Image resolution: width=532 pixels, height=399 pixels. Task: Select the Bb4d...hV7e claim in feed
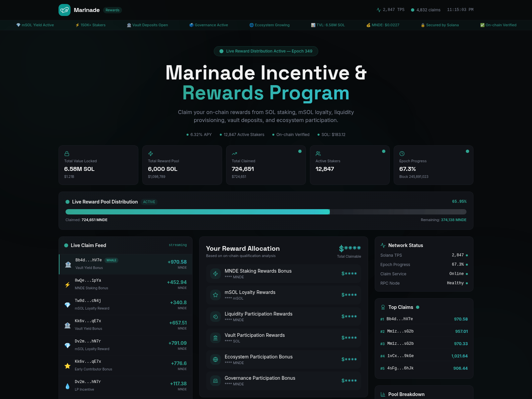pos(126,264)
